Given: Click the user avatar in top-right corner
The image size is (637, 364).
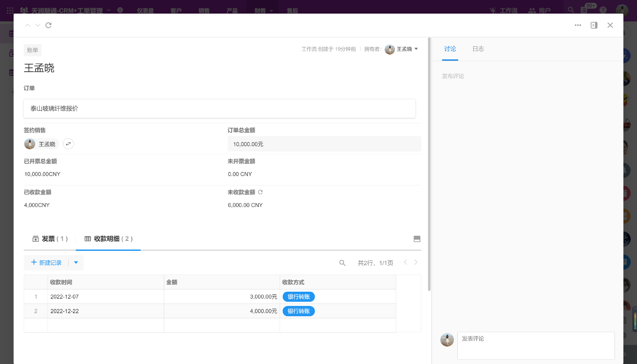Looking at the screenshot, I should 622,10.
